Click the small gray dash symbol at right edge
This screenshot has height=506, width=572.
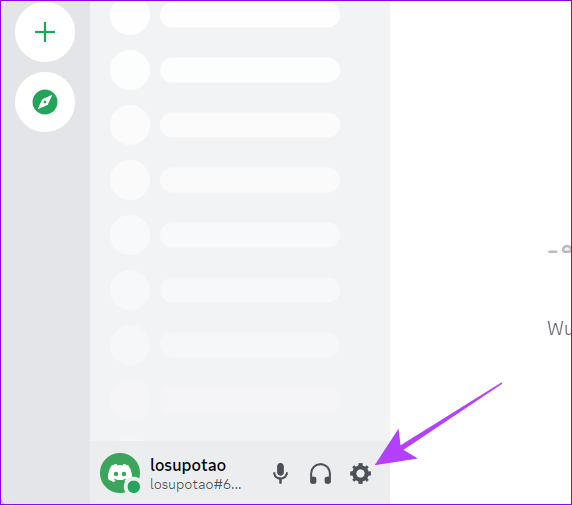click(553, 251)
